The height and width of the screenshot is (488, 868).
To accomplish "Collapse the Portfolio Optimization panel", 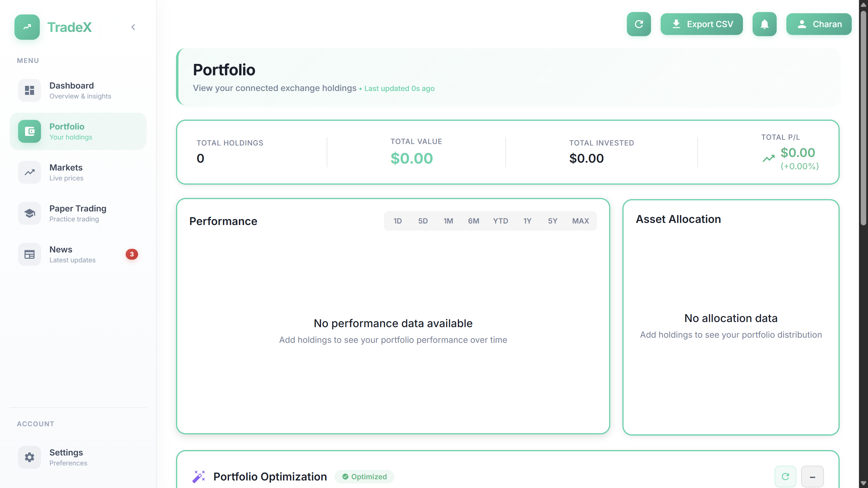I will pyautogui.click(x=812, y=477).
